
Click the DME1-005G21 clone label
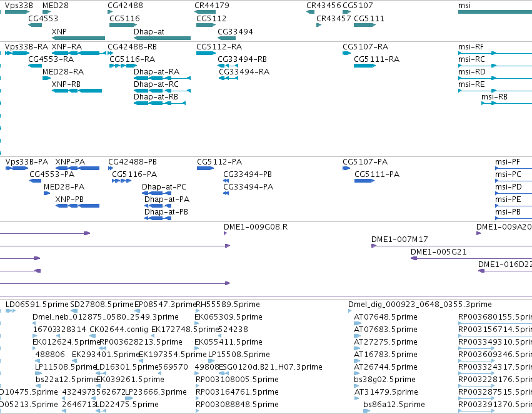[438, 252]
